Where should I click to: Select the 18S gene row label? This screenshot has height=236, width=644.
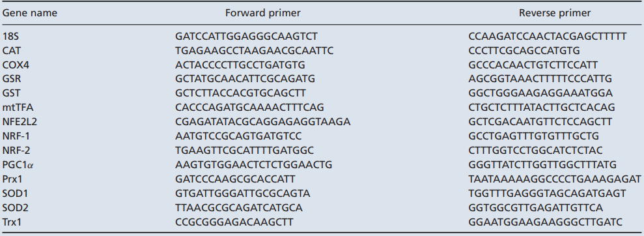pyautogui.click(x=10, y=37)
